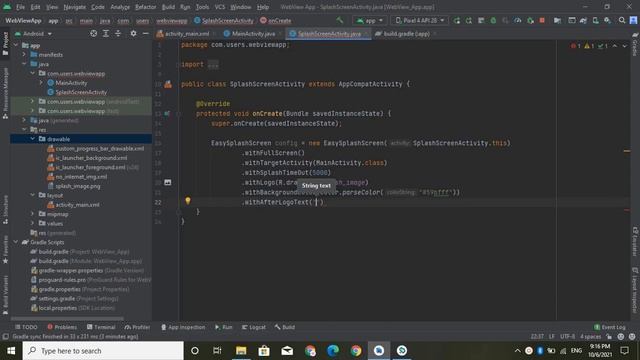
Task: Open the Event Log
Action: (610, 327)
